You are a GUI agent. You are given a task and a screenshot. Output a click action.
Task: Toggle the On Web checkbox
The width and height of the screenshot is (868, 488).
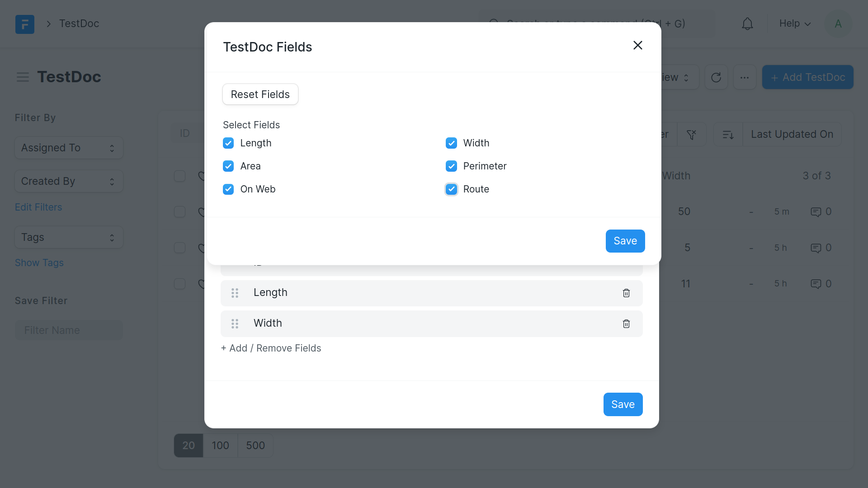pyautogui.click(x=228, y=189)
